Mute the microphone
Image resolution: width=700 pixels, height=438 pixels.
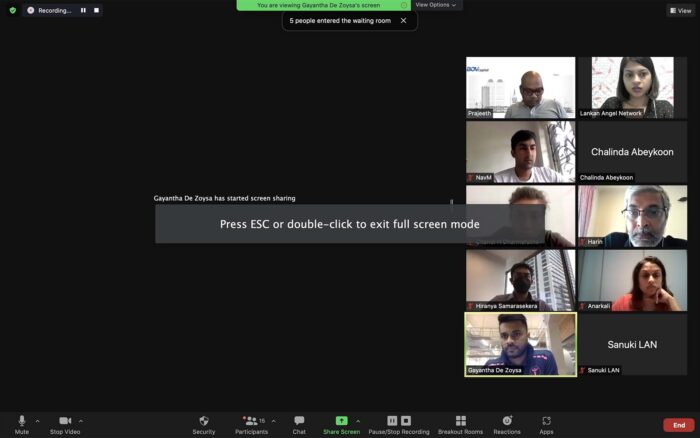(21, 425)
